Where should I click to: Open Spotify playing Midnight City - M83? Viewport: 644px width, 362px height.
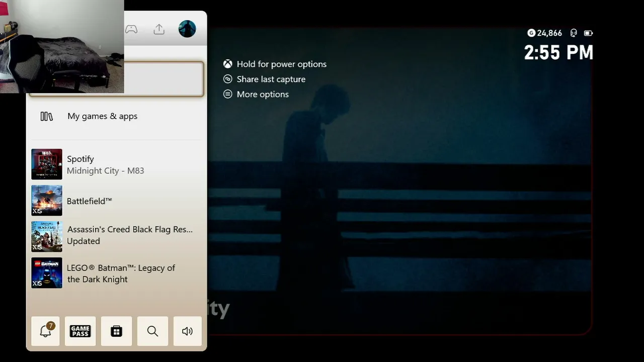coord(117,164)
